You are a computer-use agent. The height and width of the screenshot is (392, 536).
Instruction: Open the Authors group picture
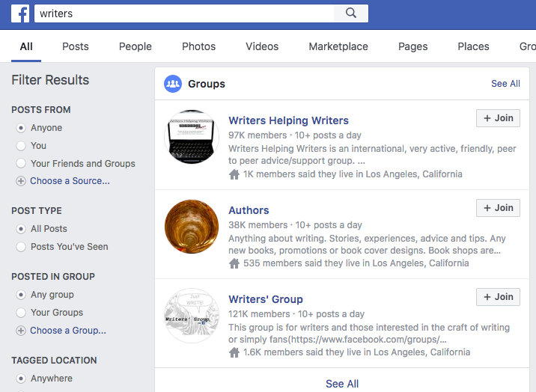coord(192,227)
